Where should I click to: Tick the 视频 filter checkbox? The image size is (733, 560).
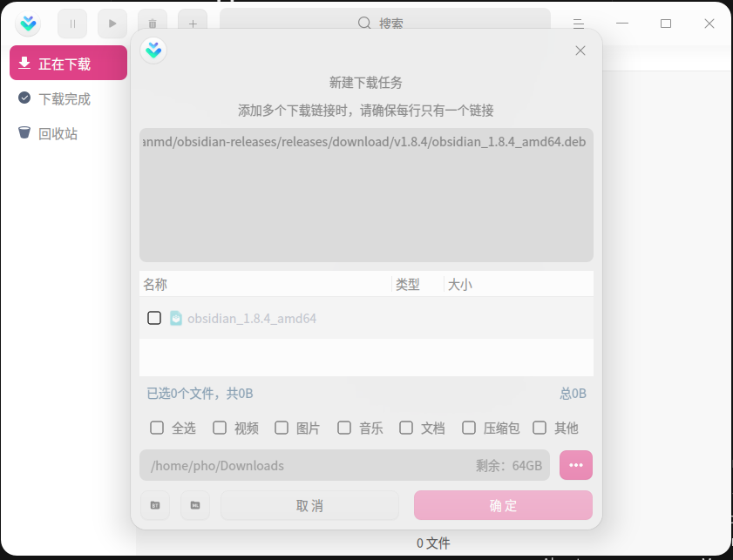point(220,428)
